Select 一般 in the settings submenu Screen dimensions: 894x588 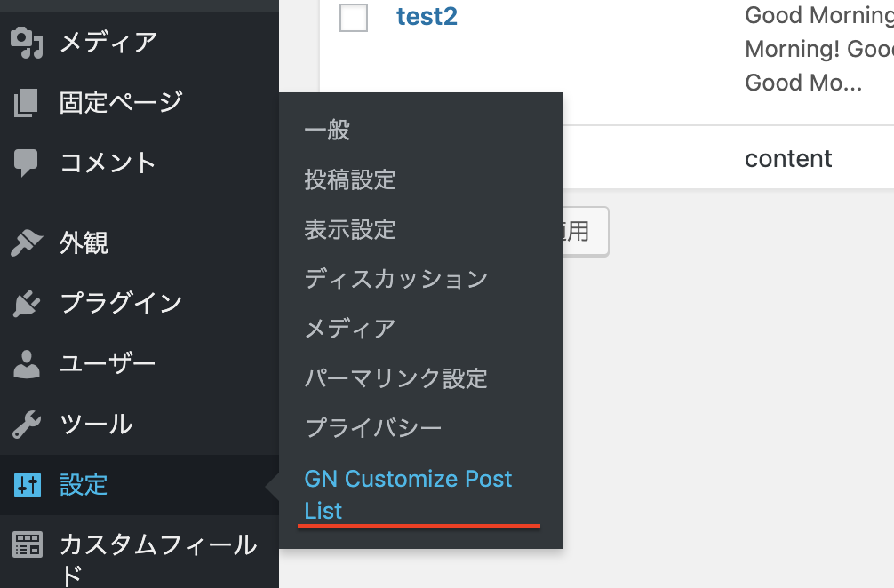point(327,131)
